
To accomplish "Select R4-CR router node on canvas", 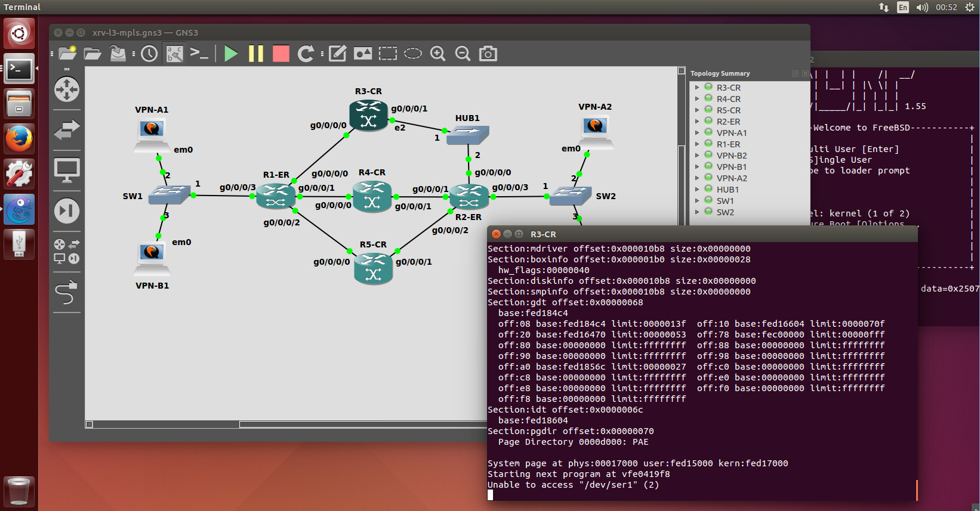I will point(372,197).
